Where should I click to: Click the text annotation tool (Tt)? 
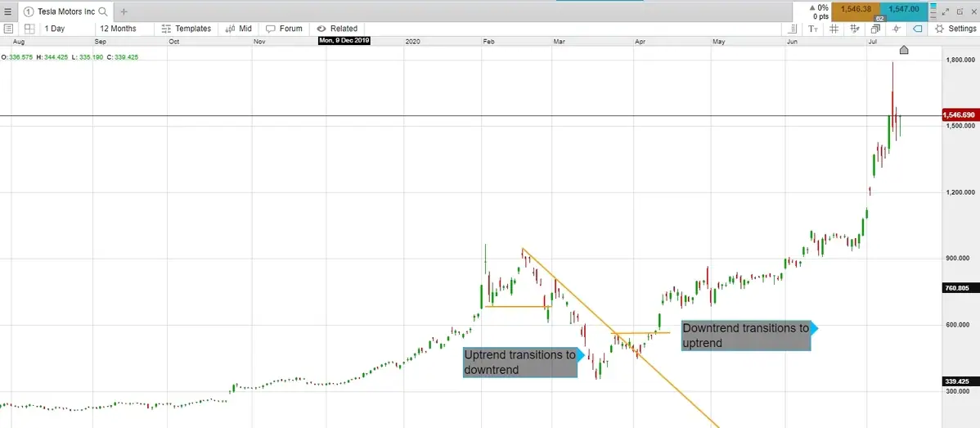pos(813,29)
